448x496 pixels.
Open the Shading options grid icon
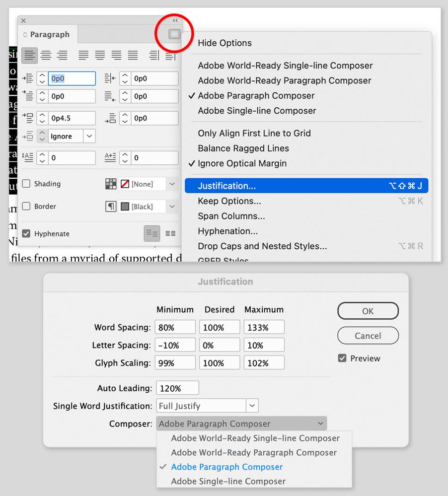pos(111,184)
